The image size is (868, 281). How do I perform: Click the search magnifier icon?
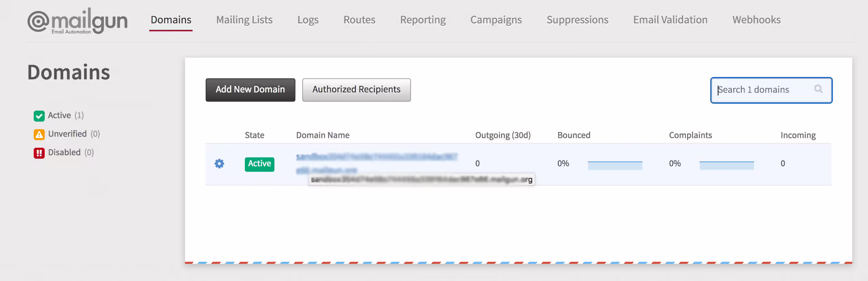[818, 89]
